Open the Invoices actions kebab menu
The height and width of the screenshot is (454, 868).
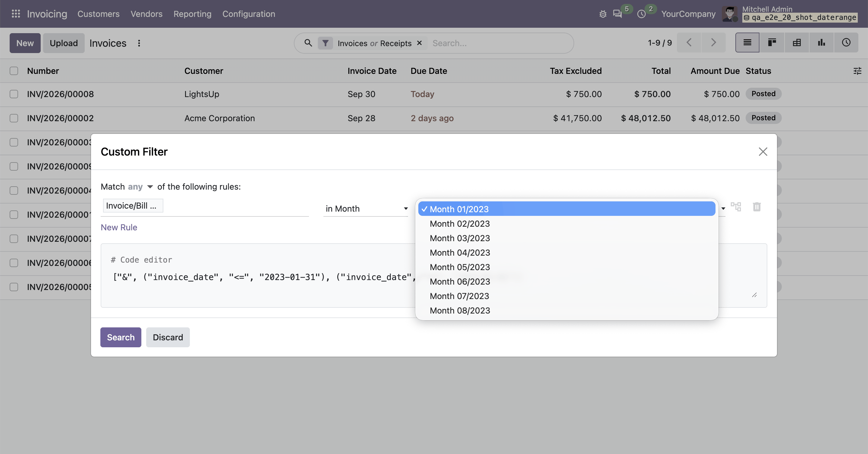139,43
